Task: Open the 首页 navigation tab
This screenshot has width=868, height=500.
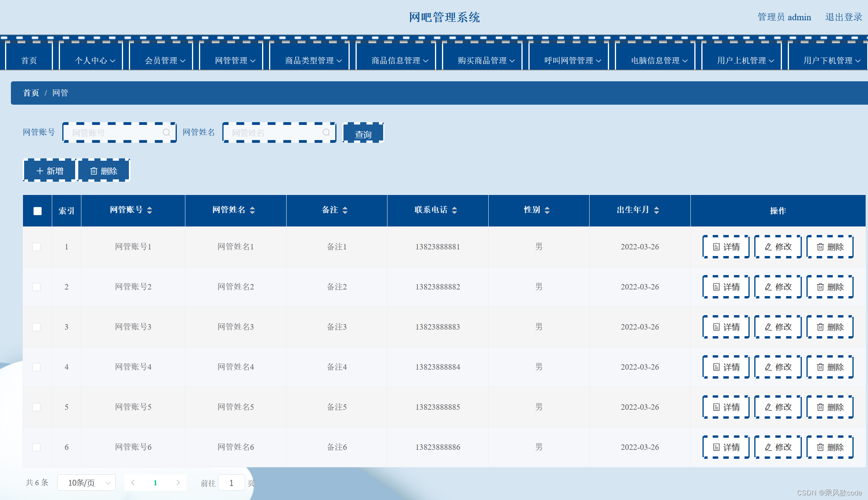Action: click(29, 61)
